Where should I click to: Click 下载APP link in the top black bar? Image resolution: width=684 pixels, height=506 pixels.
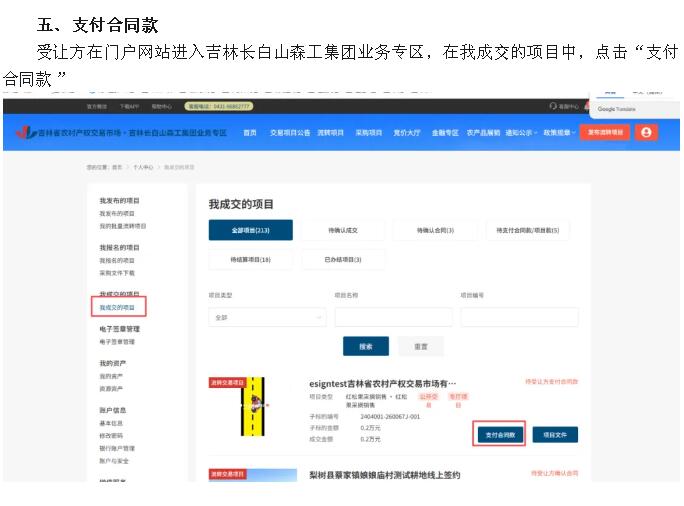(x=130, y=106)
